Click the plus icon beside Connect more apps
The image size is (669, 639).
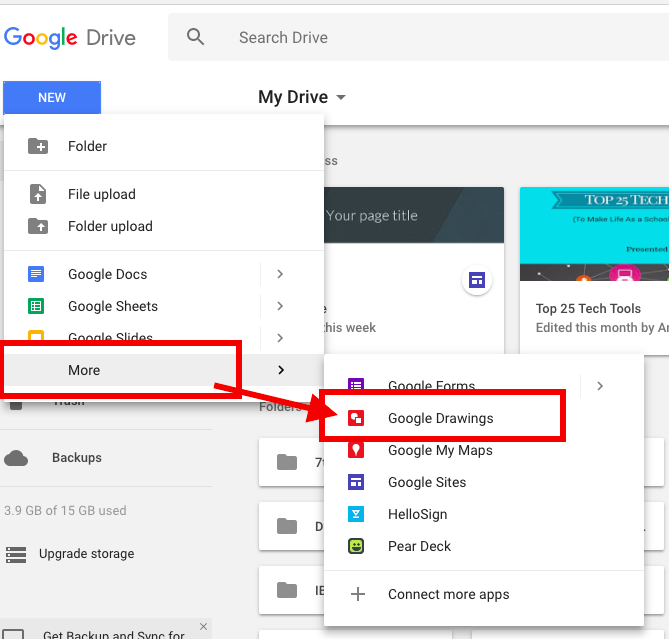coord(358,594)
